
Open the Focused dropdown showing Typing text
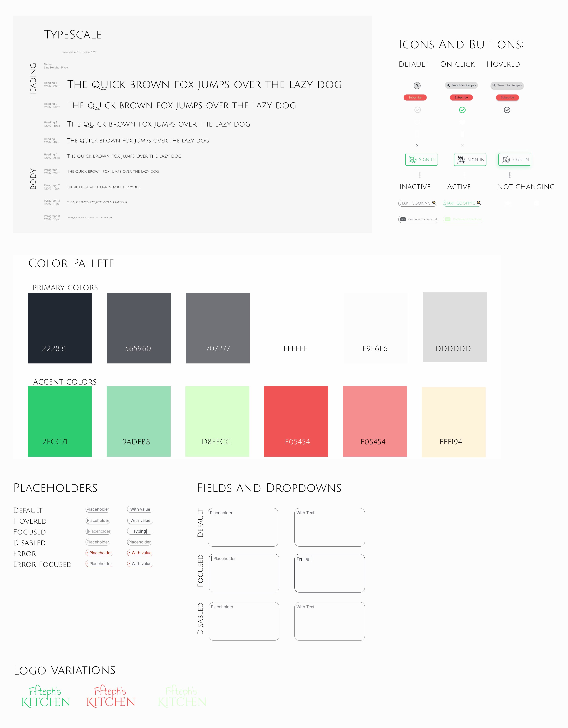click(329, 573)
